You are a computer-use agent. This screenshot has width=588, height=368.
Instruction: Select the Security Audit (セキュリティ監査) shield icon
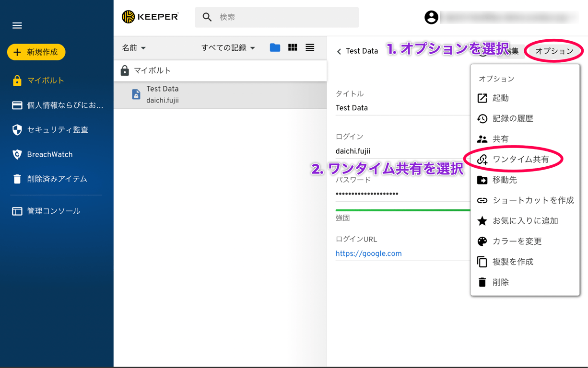pos(18,129)
